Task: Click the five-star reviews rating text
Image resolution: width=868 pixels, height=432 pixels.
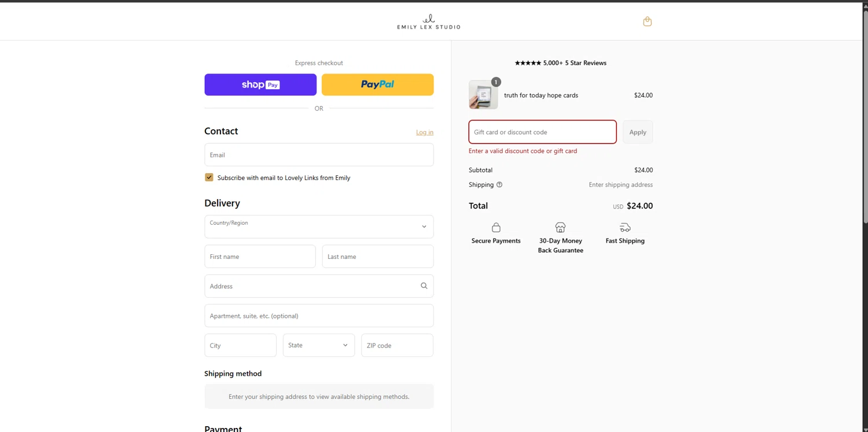Action: 561,63
